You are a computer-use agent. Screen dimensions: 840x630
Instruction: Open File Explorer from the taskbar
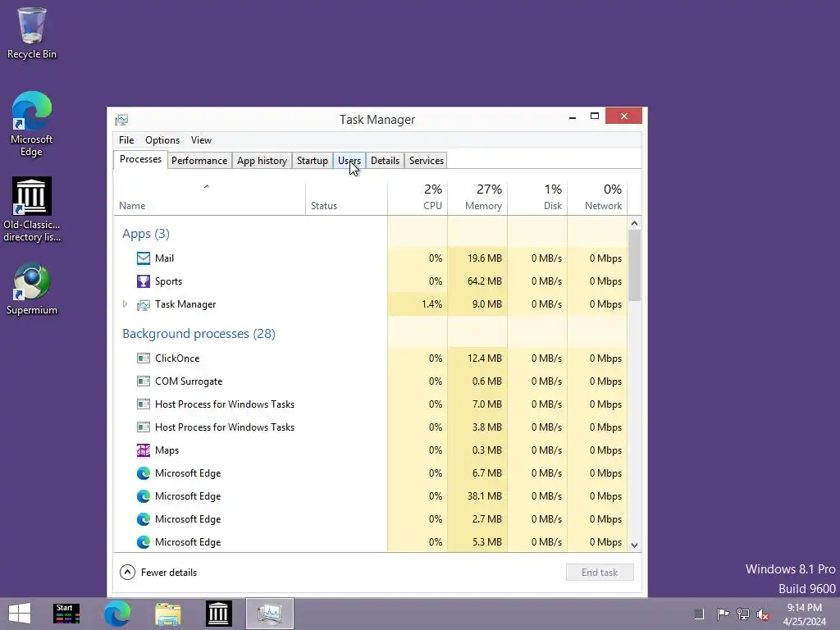point(167,614)
